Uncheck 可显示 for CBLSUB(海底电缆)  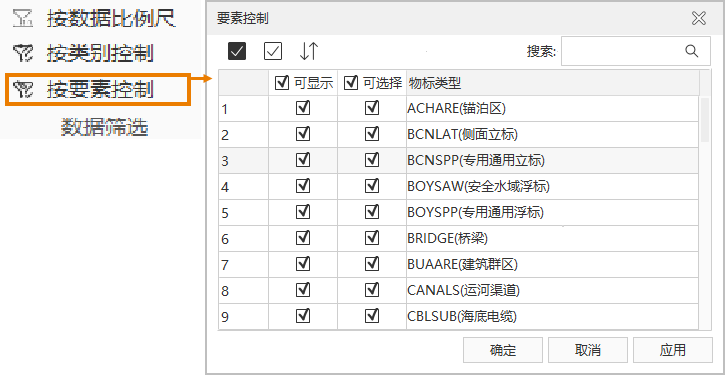[303, 316]
